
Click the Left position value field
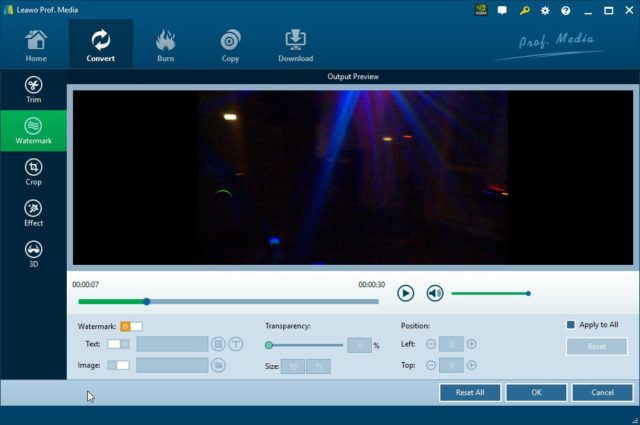(451, 344)
